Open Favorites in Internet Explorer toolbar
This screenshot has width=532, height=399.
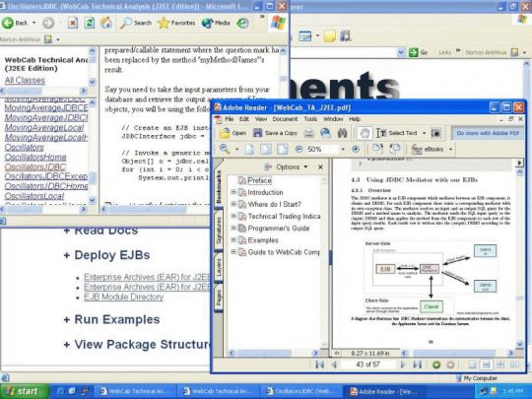click(x=176, y=23)
